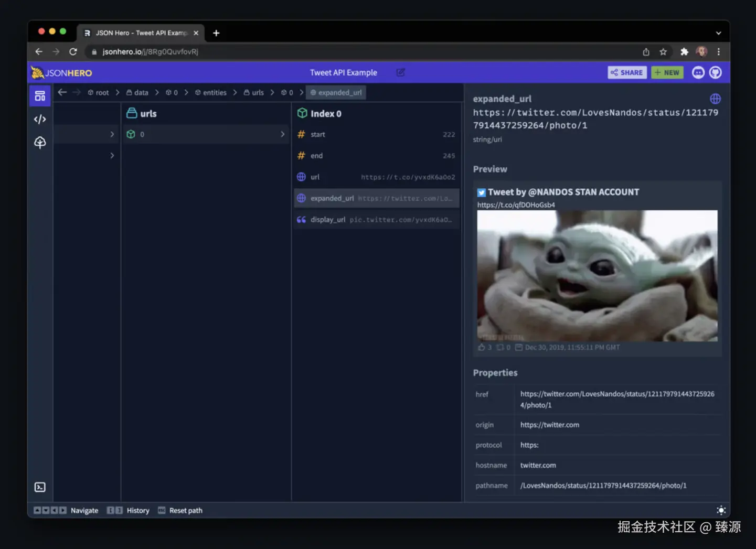Select the entities breadcrumb
This screenshot has width=756, height=549.
point(211,92)
